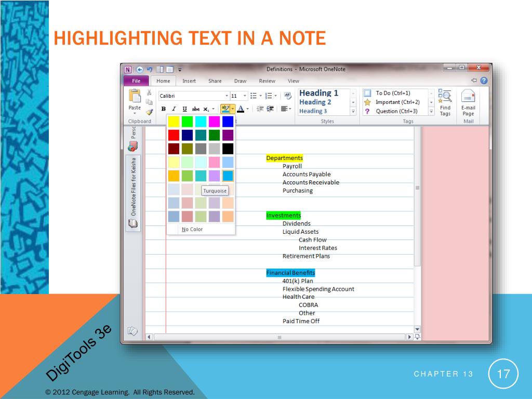Viewport: 532px width, 399px height.
Task: Pick the yellow highlight swatch
Action: (174, 122)
